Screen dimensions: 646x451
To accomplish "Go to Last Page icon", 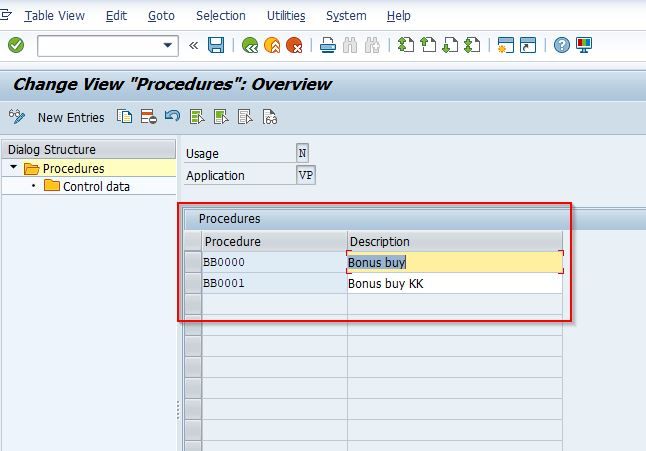I will point(472,45).
